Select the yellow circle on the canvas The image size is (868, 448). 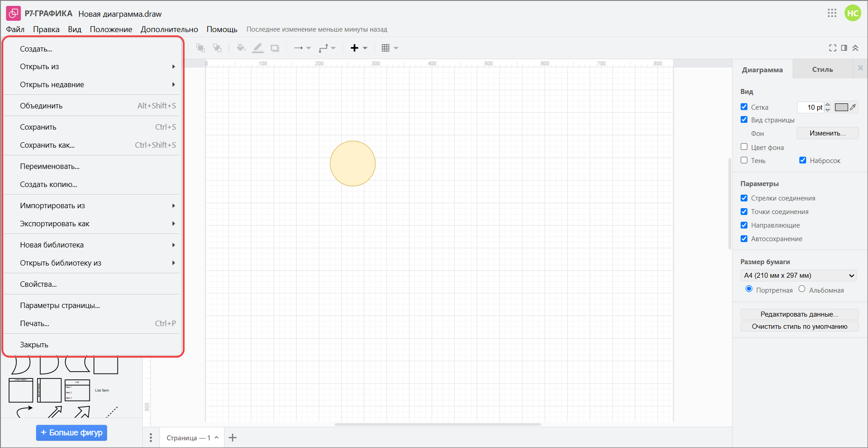pos(353,163)
